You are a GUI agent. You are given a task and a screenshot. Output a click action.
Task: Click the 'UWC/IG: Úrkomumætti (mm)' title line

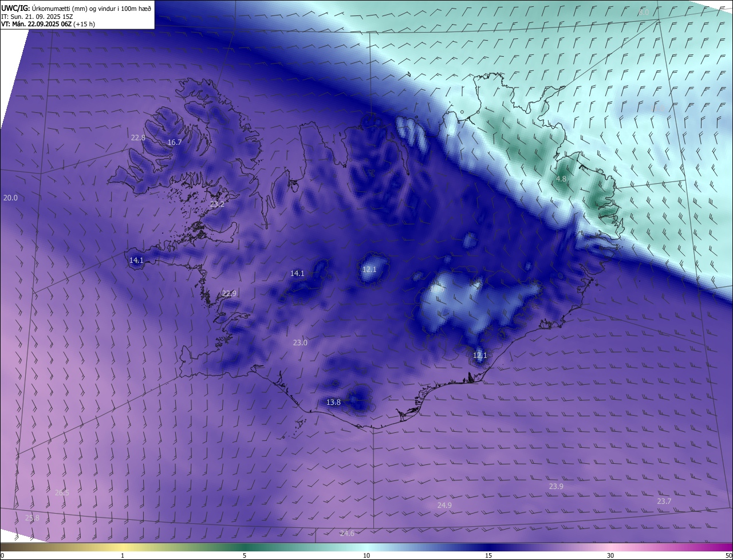76,9
